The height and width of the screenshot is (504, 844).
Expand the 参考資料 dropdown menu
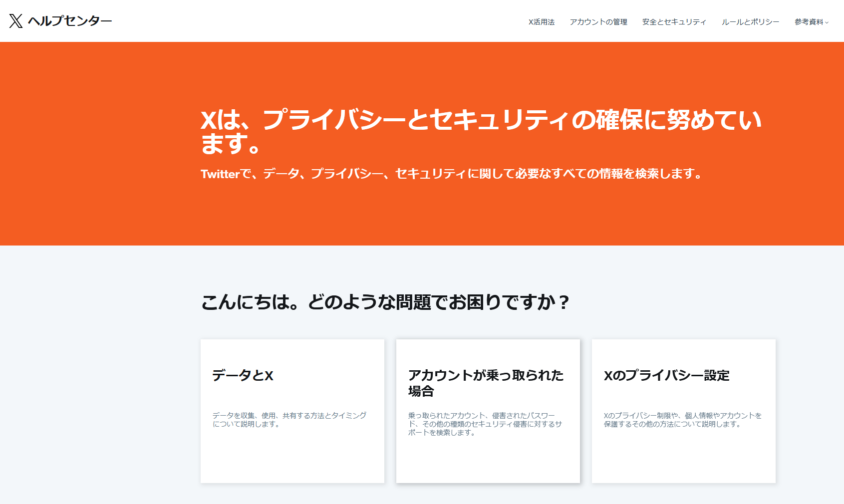[812, 22]
